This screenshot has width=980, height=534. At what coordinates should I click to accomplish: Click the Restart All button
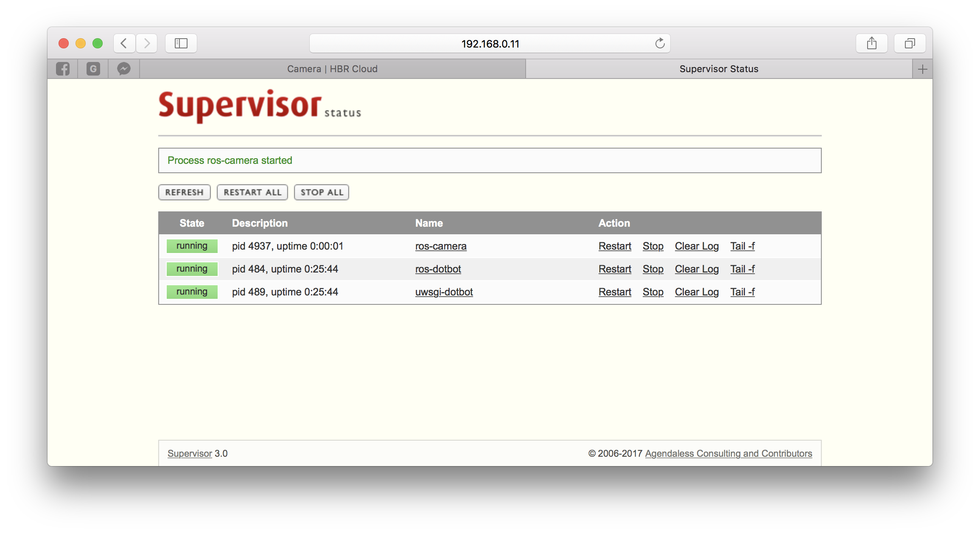tap(253, 192)
